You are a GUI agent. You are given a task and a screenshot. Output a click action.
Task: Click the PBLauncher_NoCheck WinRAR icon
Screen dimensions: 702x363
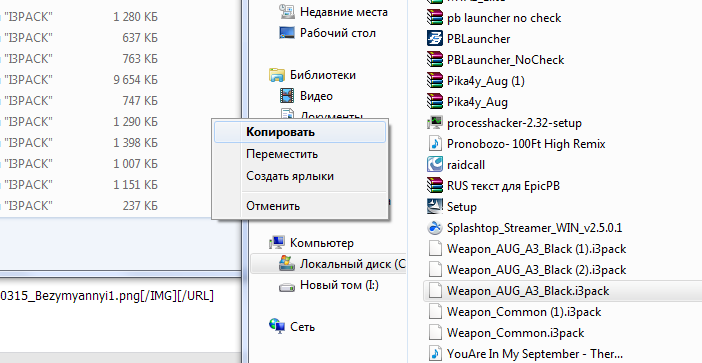[x=435, y=60]
